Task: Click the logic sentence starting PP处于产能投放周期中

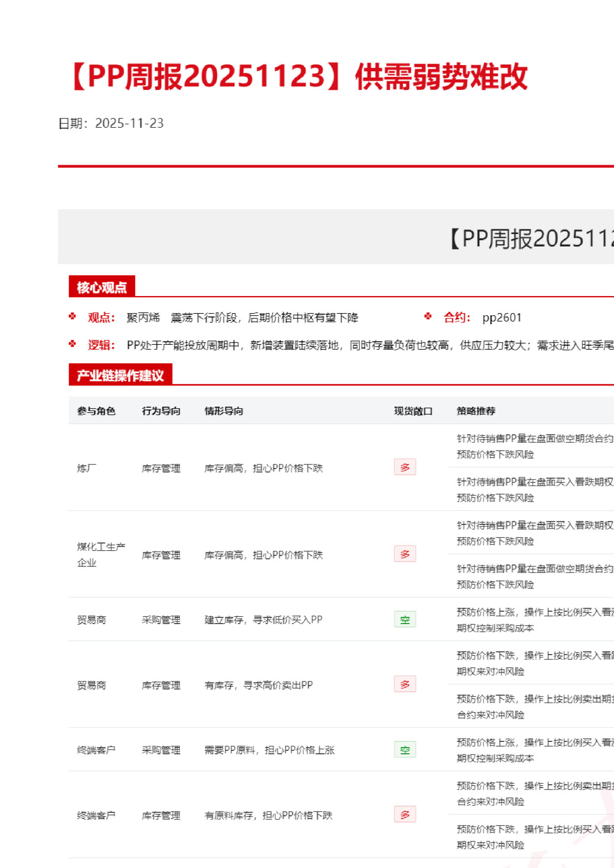Action: tap(370, 345)
